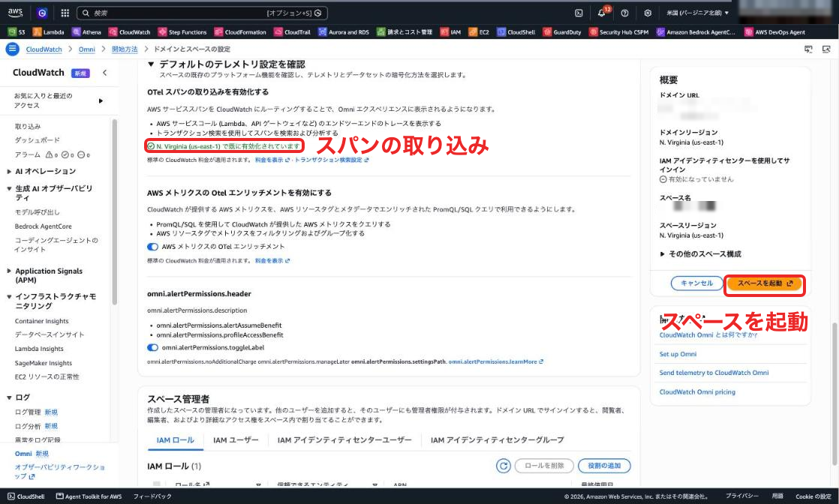The image size is (839, 504).
Task: Open the Step Functions favorite shortcut
Action: 182,32
